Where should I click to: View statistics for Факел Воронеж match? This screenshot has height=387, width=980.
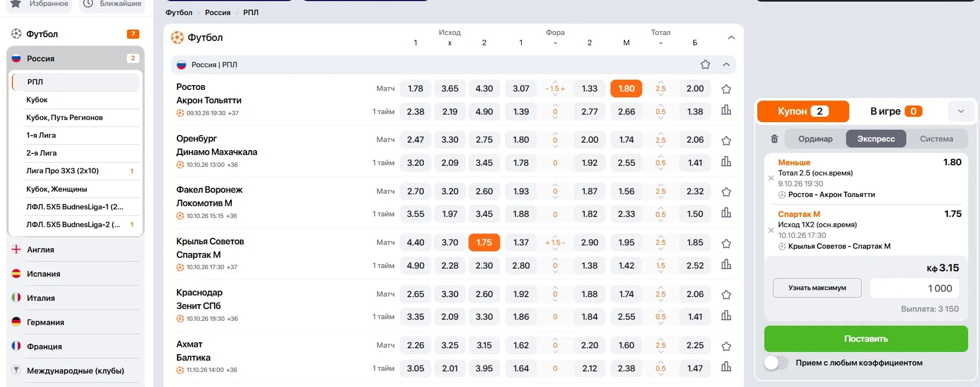point(726,213)
